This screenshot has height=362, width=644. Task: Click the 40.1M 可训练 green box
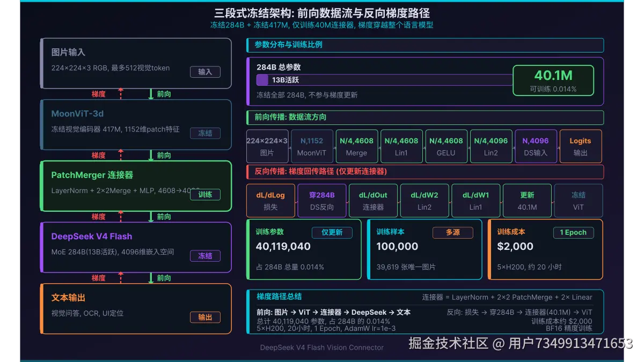(x=553, y=80)
